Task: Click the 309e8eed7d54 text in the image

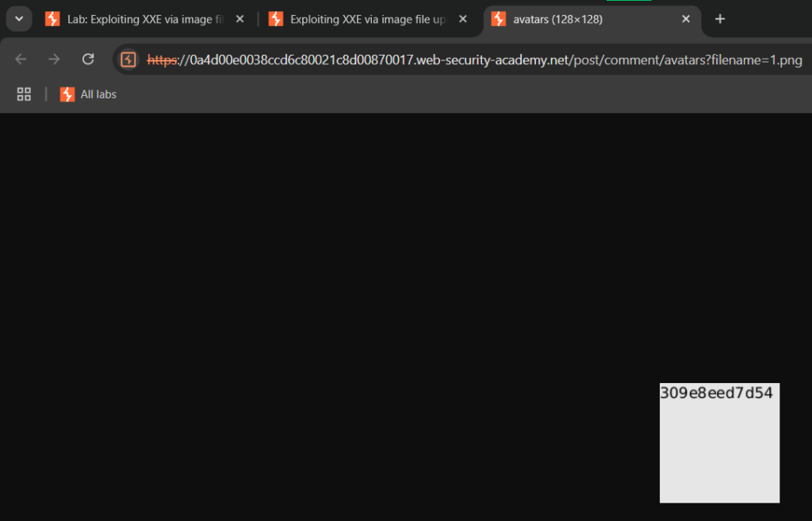Action: click(716, 393)
